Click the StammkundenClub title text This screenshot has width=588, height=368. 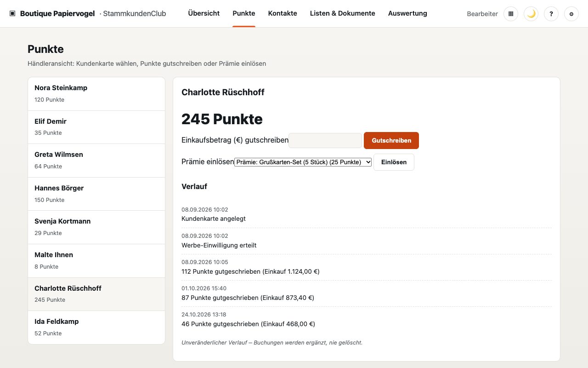pos(135,14)
